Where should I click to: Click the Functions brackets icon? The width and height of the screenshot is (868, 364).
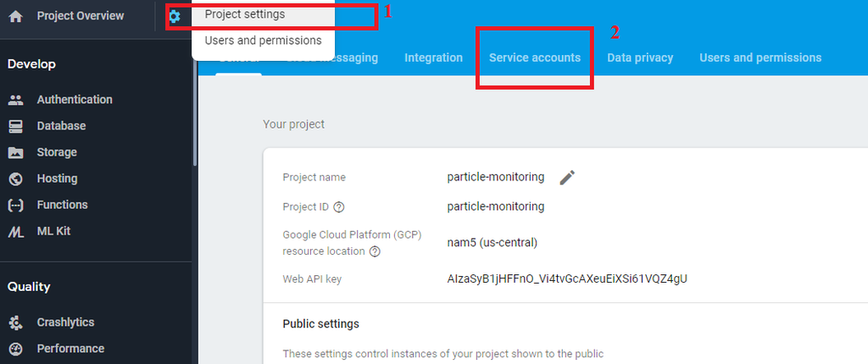click(15, 205)
